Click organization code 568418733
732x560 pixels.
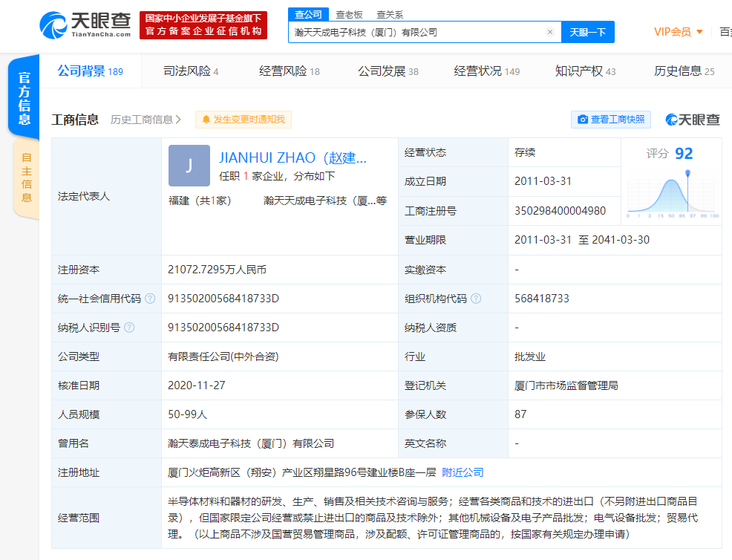coord(542,299)
